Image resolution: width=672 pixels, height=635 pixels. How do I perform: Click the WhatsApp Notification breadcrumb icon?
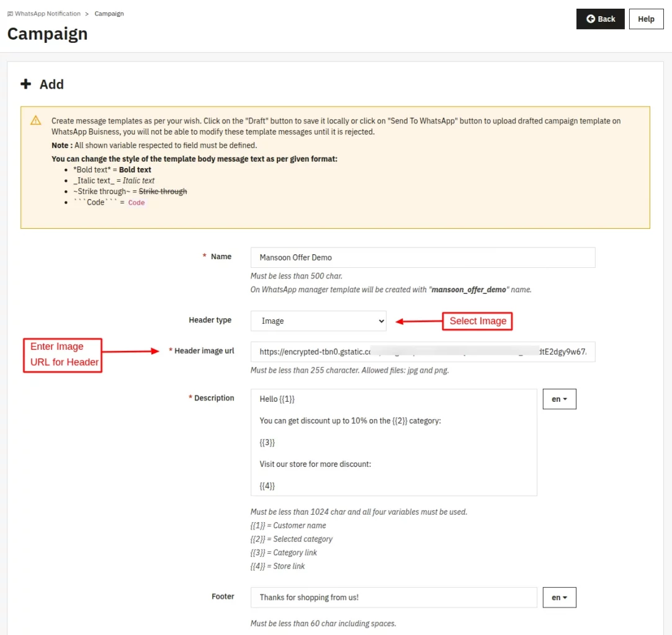pos(10,14)
